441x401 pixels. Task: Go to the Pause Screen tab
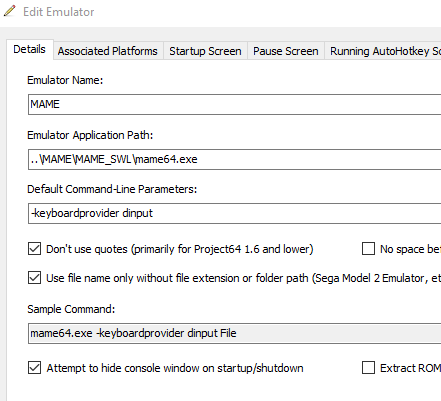(286, 51)
